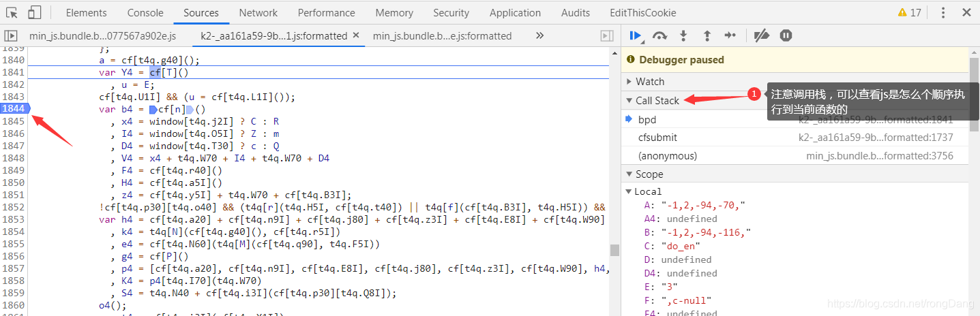Open the min_js.bundle e.js:formatted file tab
The image size is (980, 316).
coord(442,36)
